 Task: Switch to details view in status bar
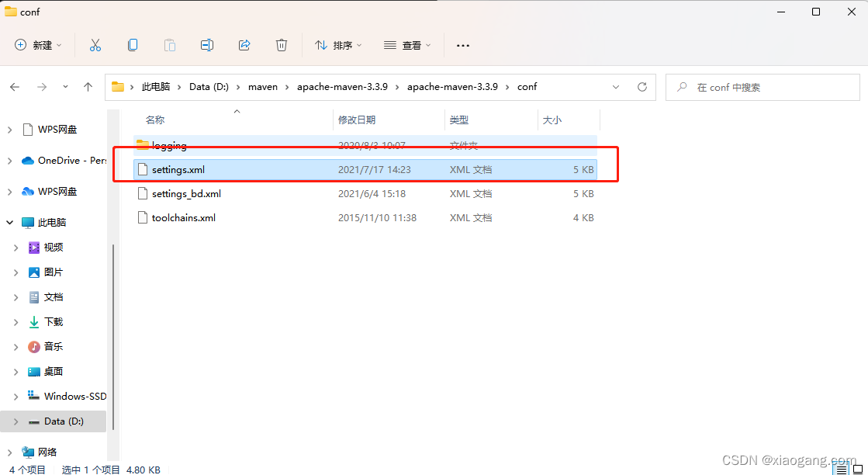pos(841,469)
